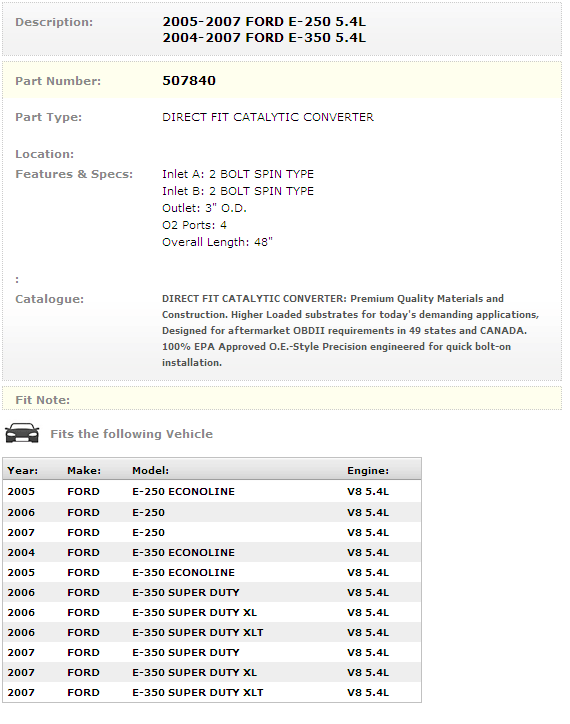The image size is (570, 724).
Task: Select the 2004 E-350 ECONOLINE row
Action: 212,552
